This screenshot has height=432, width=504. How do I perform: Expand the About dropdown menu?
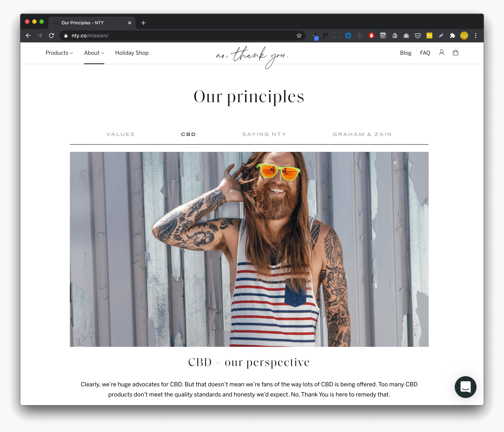tap(94, 53)
